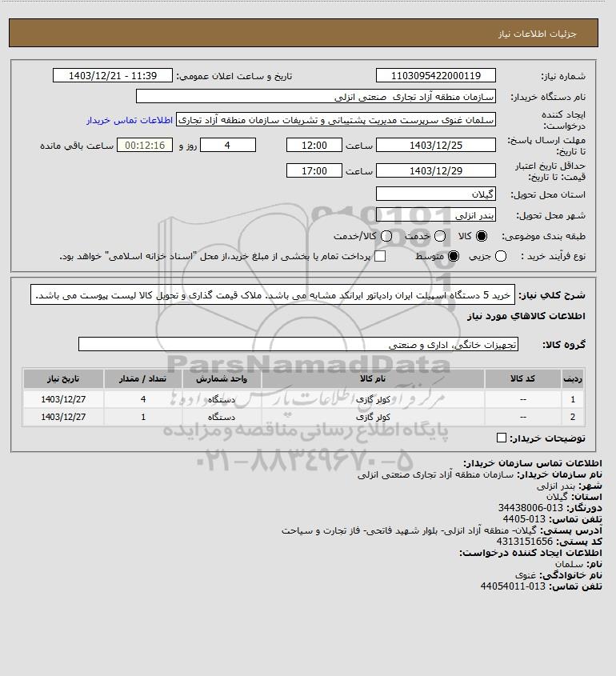Click the جزئیات اطلاعات نیاز header title
This screenshot has height=676, width=616.
coord(537,34)
